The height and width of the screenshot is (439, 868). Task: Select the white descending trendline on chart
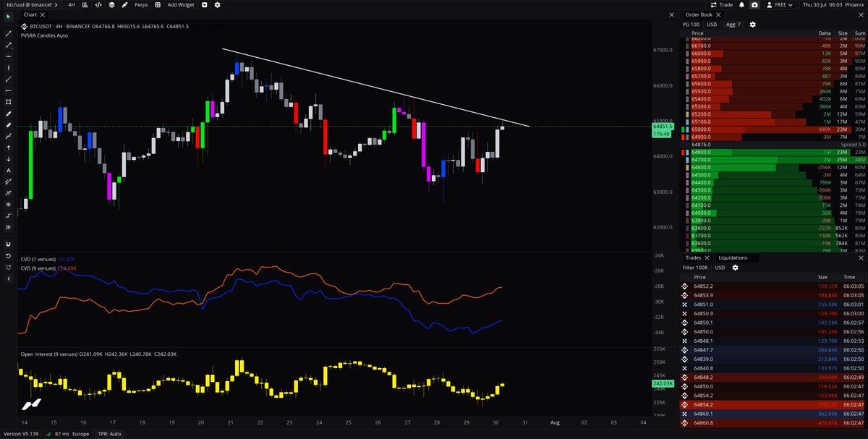point(376,88)
